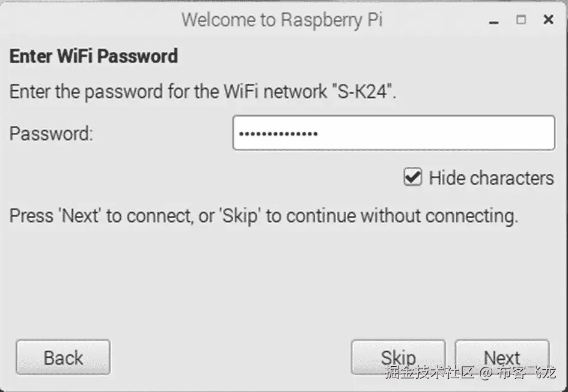Focus the Password input field

click(x=393, y=133)
